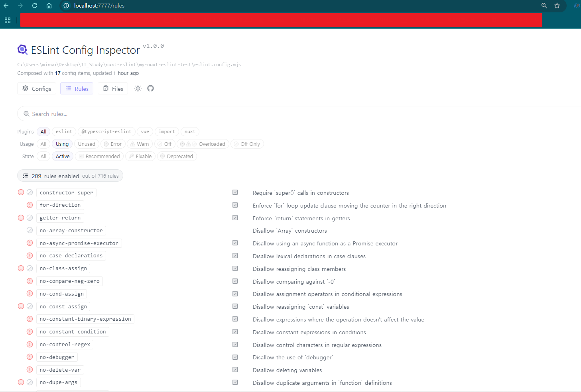Select All in the Plugins filter row
581x392 pixels.
coord(43,131)
